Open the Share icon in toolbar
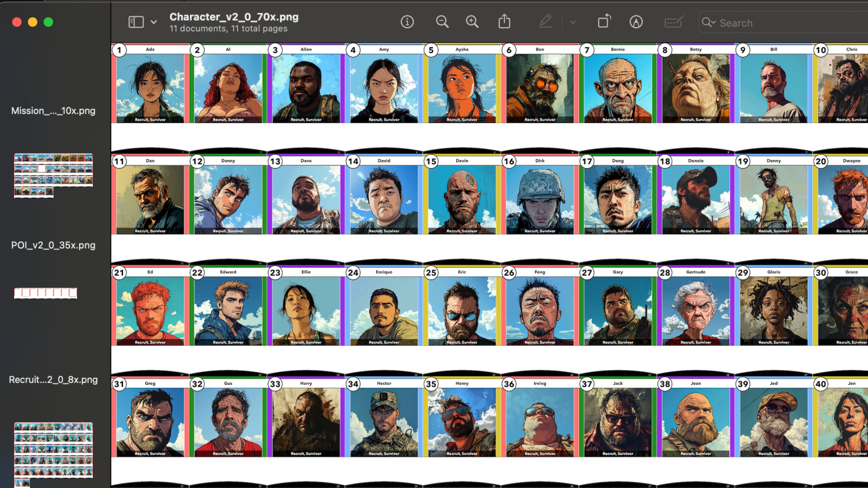This screenshot has height=488, width=868. pyautogui.click(x=505, y=22)
